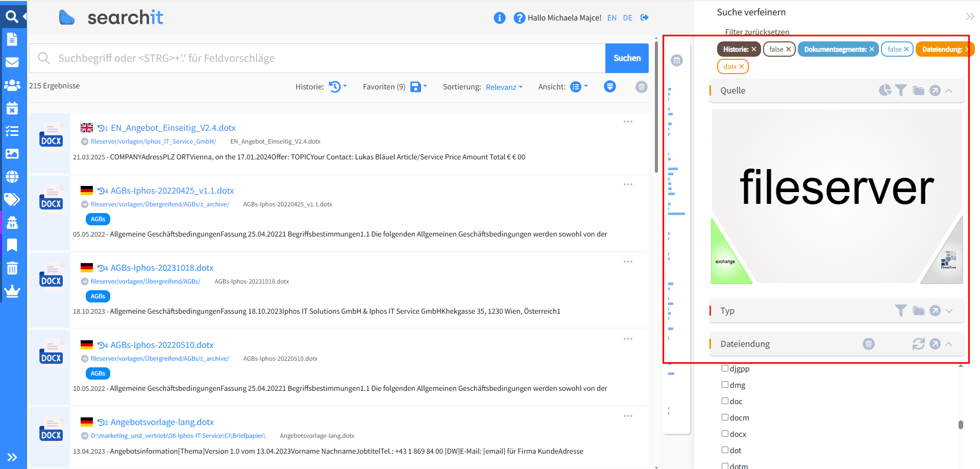The height and width of the screenshot is (469, 980).
Task: Switch interface language to EN
Action: click(612, 17)
